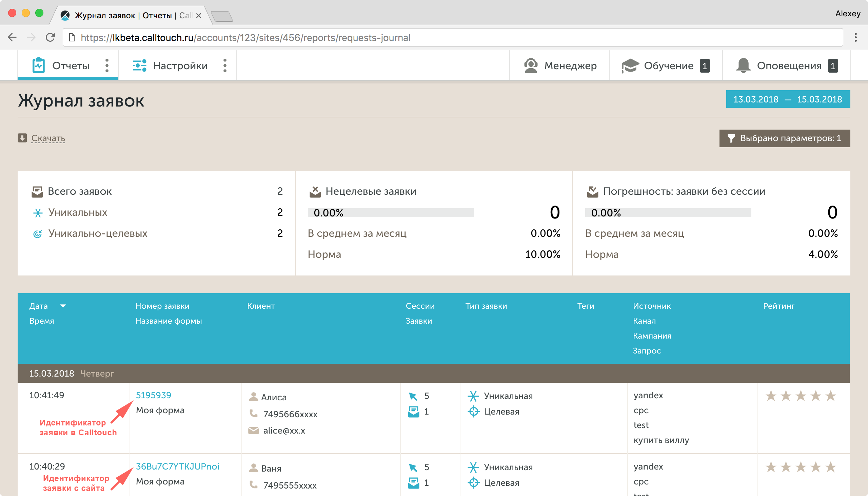Open the Chrome three-dot menu
The image size is (868, 496).
855,37
